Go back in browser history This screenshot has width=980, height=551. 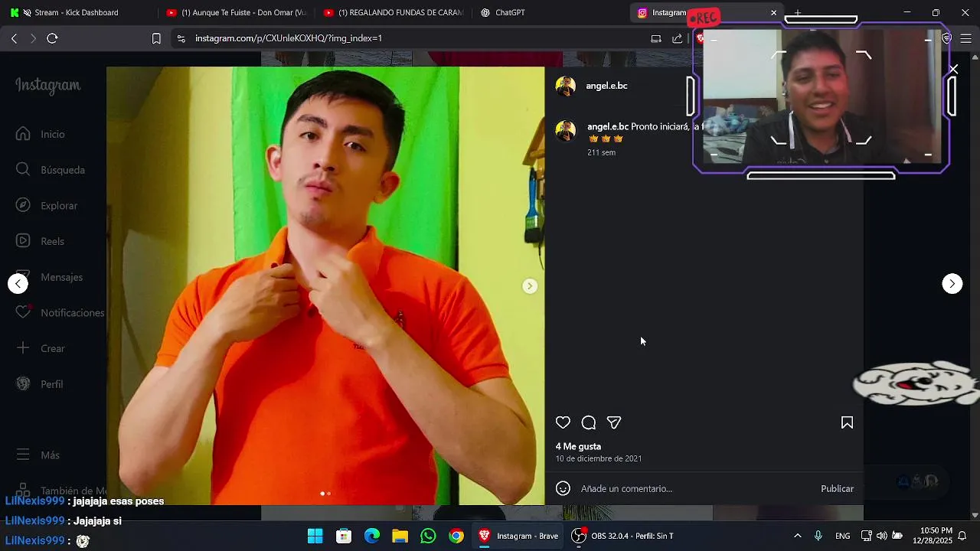[14, 38]
